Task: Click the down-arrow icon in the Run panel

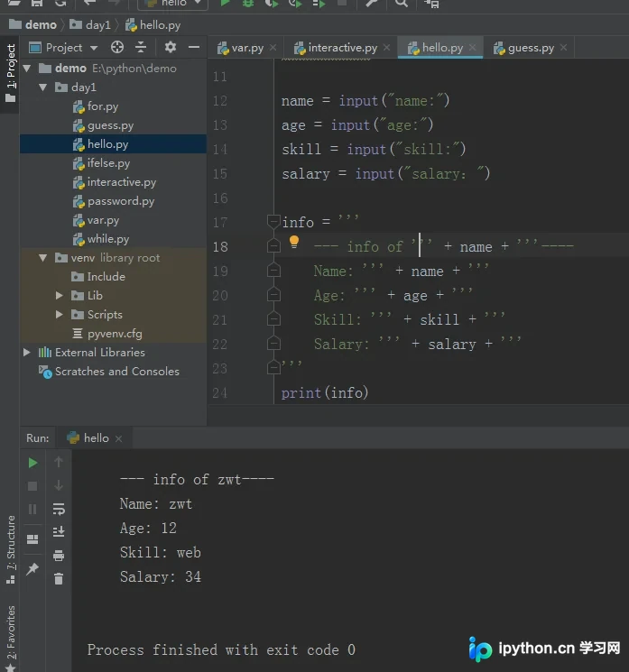Action: pos(59,485)
